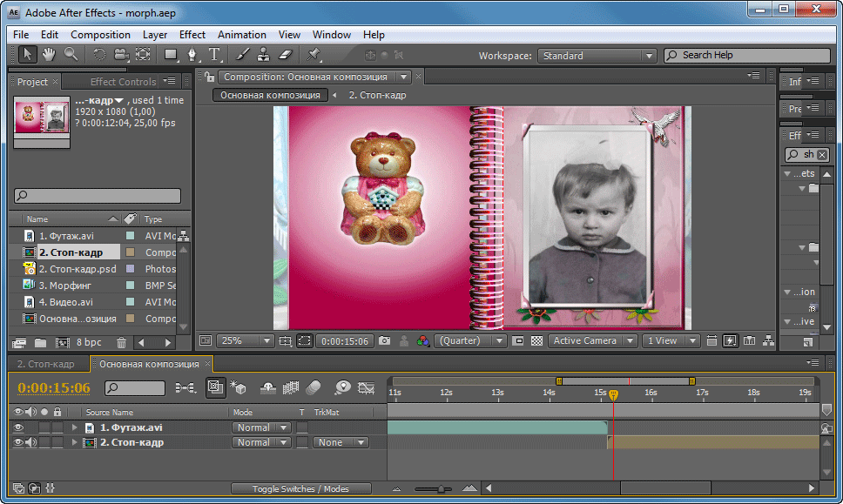Open the Animation menu
The width and height of the screenshot is (843, 504).
coord(242,35)
